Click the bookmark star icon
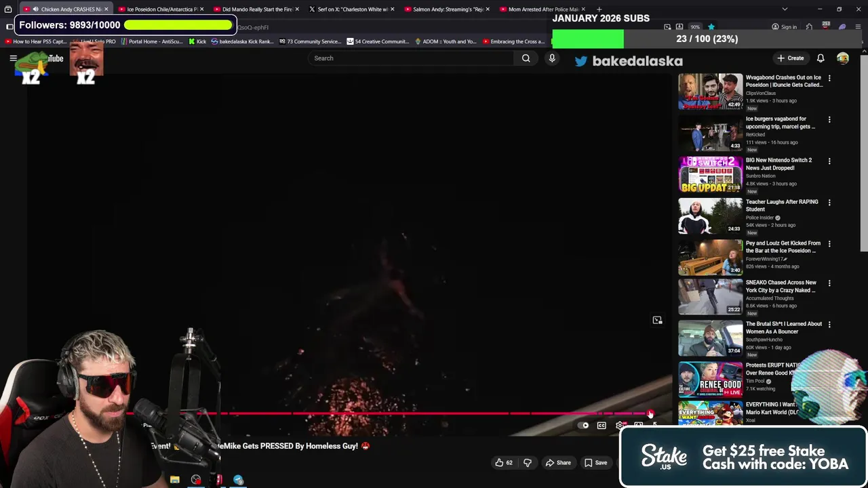 tap(711, 27)
